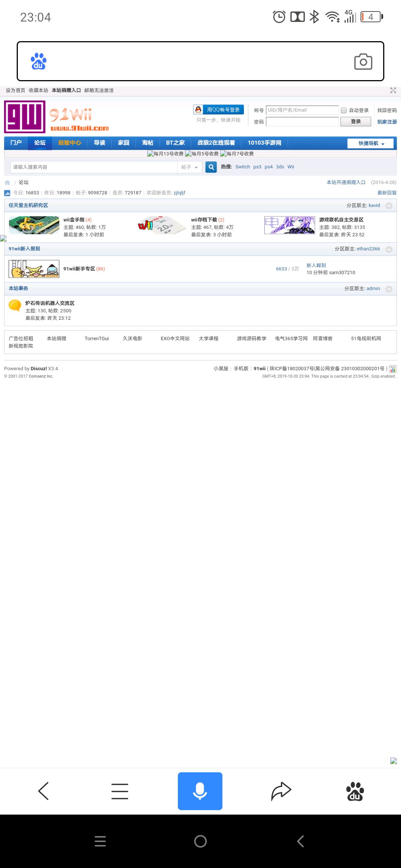401x868 pixels.
Task: Click 本站捐赠入口 in top bar
Action: pos(66,91)
